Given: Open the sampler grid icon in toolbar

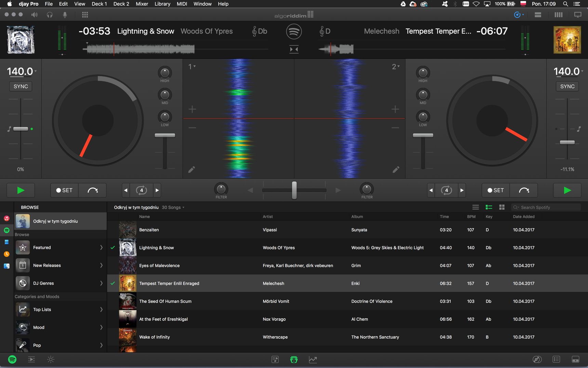Looking at the screenshot, I should pos(85,15).
